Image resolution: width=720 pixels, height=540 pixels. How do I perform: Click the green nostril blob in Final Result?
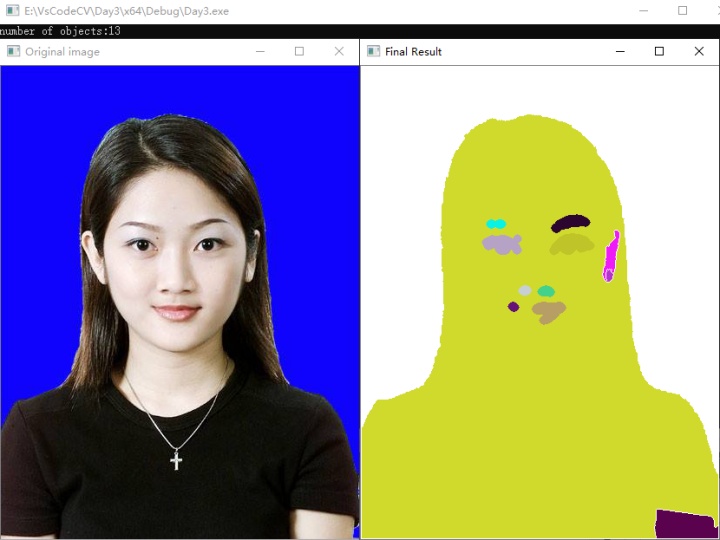(x=546, y=291)
